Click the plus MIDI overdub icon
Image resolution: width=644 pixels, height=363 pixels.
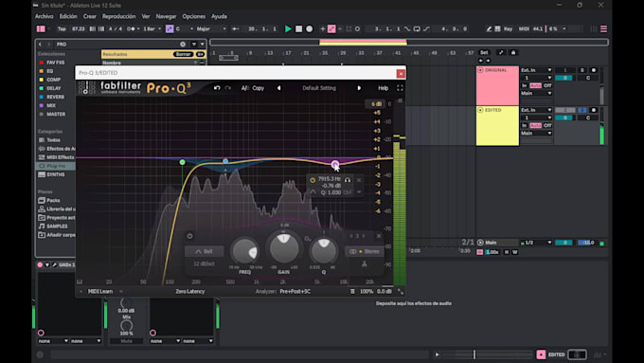click(x=322, y=28)
